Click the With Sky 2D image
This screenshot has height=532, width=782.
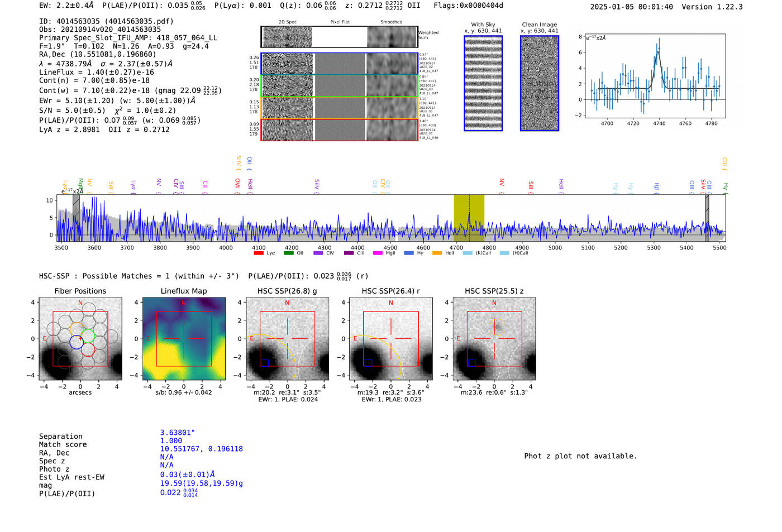pyautogui.click(x=483, y=83)
